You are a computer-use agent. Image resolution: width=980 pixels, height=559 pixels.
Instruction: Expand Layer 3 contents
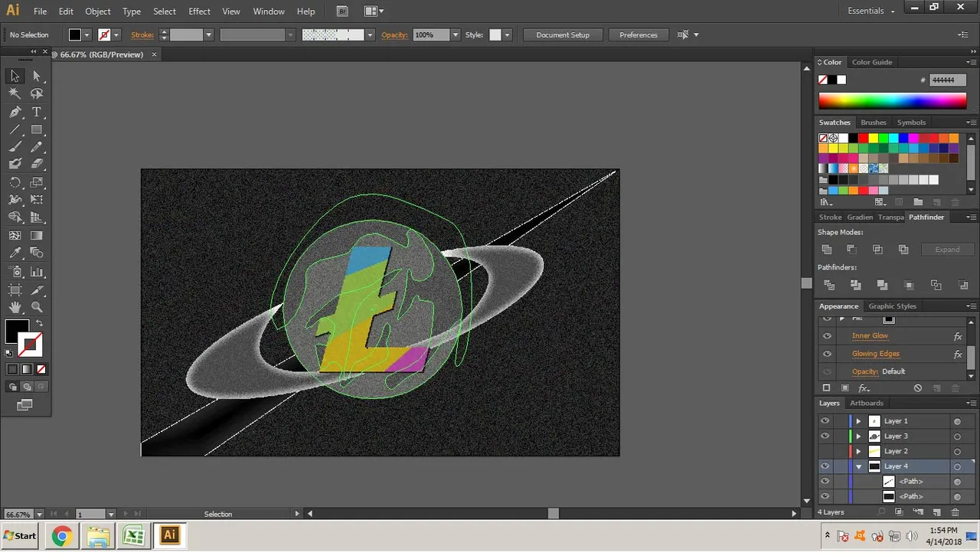click(858, 436)
